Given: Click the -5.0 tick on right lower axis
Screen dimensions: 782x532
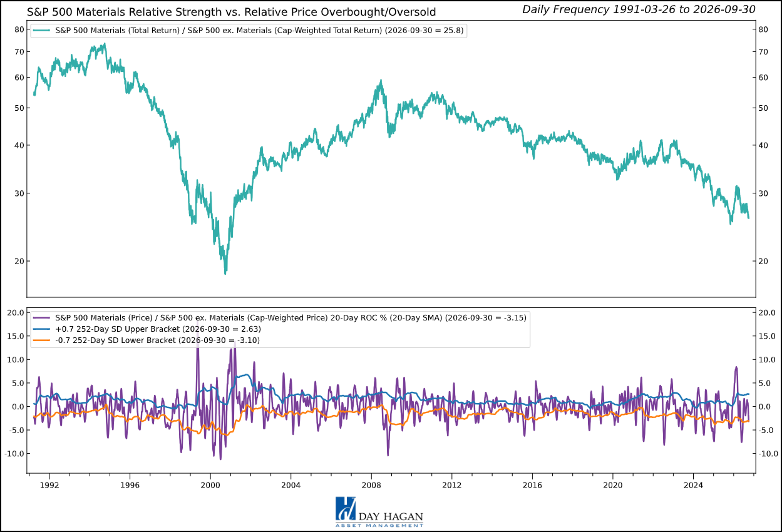Looking at the screenshot, I should point(767,430).
